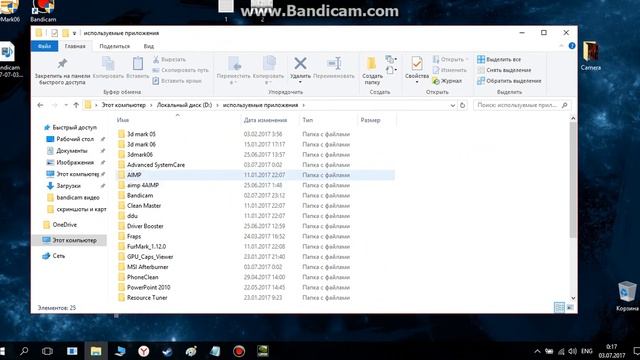Sort by Размер column header
Viewport: 640px width, 360px height.
click(x=371, y=120)
